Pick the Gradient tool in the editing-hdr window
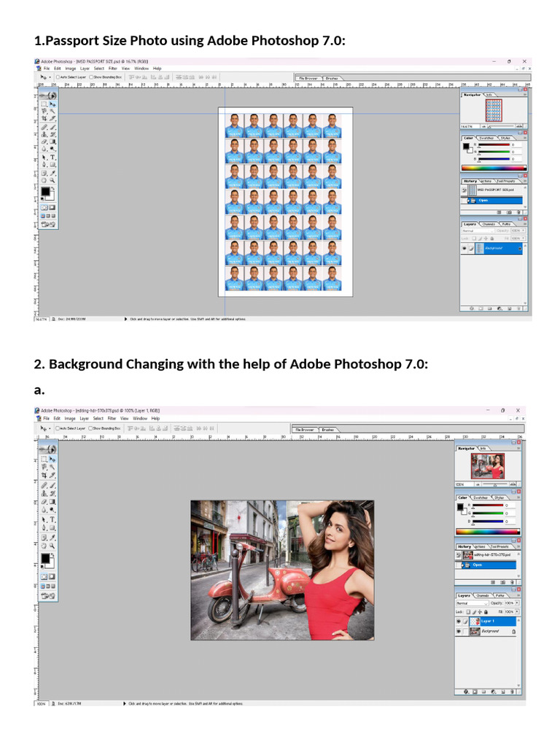The height and width of the screenshot is (747, 560). pyautogui.click(x=52, y=502)
